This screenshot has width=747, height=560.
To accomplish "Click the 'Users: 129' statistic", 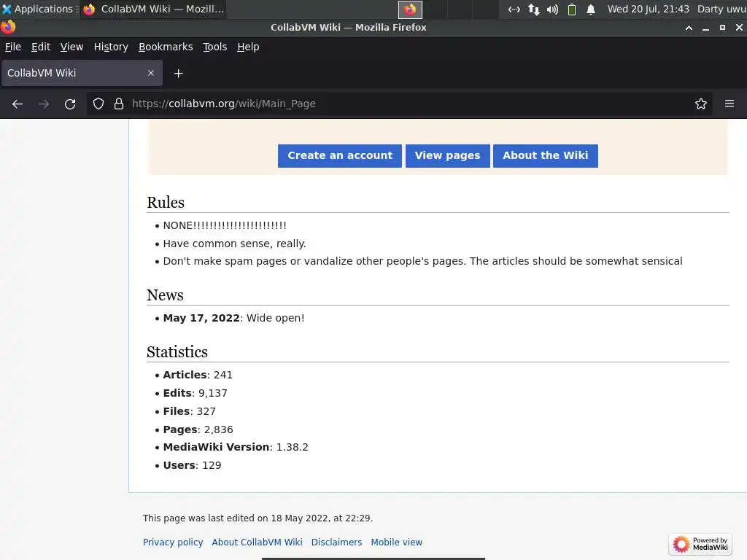I will tap(192, 465).
